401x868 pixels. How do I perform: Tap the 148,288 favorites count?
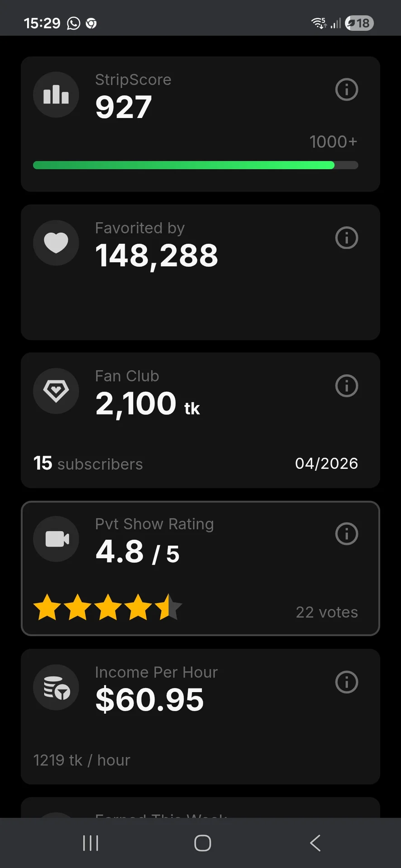(x=157, y=255)
